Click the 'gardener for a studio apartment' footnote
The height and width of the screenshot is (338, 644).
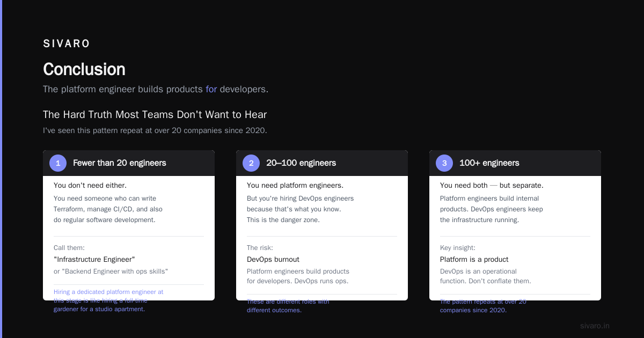point(99,309)
